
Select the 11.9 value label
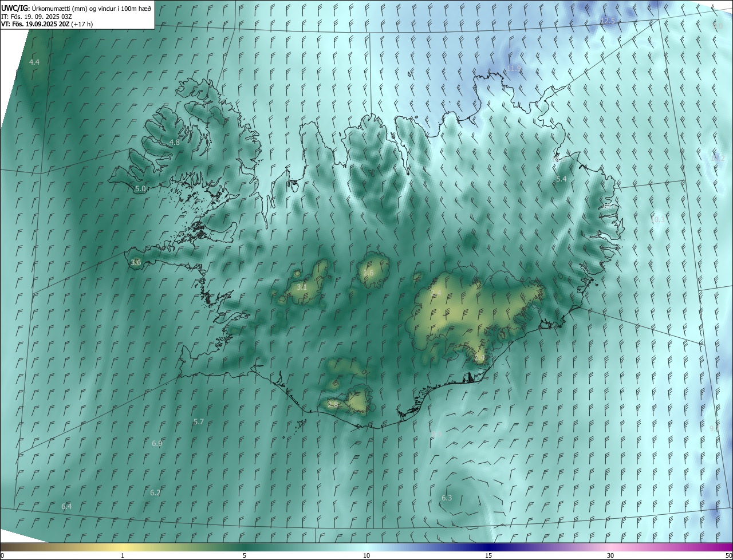tap(514, 69)
